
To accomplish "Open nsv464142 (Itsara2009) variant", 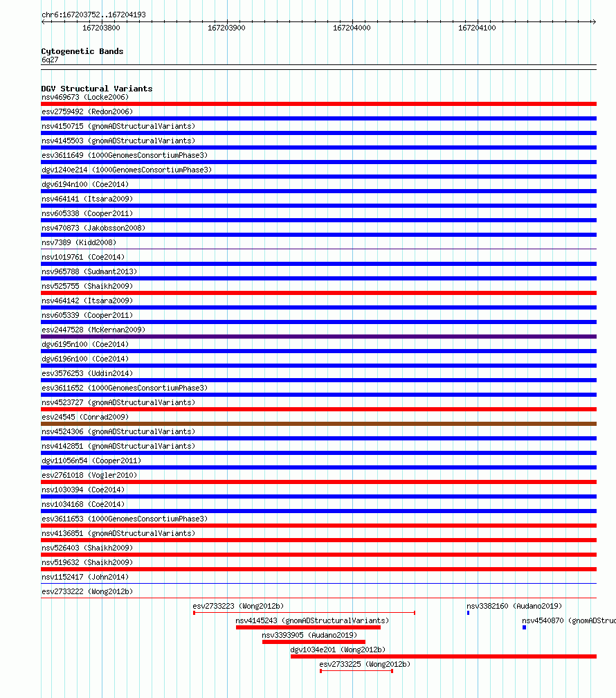I will (x=87, y=301).
